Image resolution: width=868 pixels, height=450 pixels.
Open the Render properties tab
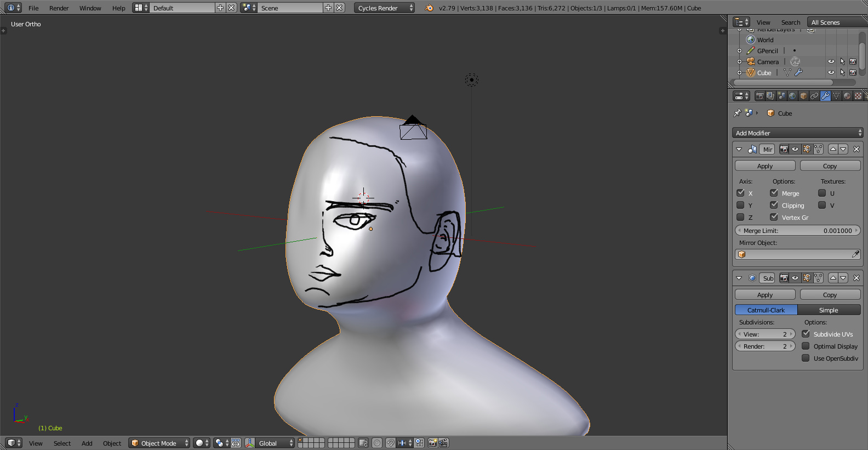click(x=759, y=96)
